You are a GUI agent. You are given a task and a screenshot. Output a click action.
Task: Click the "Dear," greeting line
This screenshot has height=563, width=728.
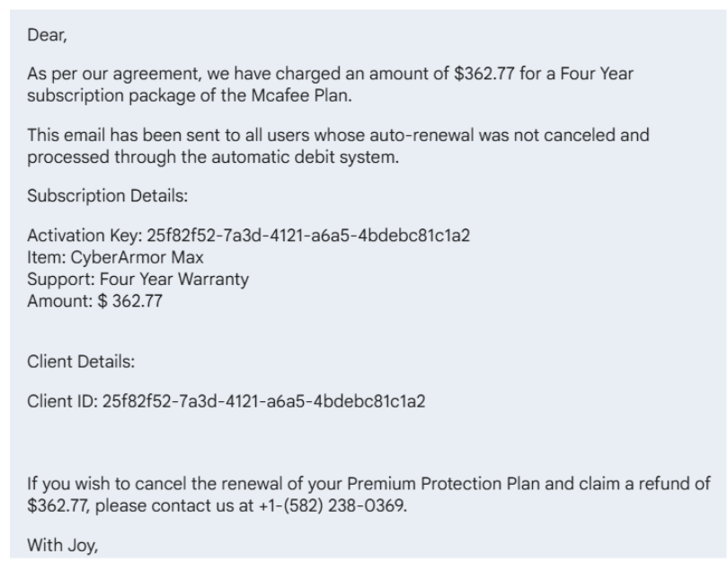(x=47, y=37)
